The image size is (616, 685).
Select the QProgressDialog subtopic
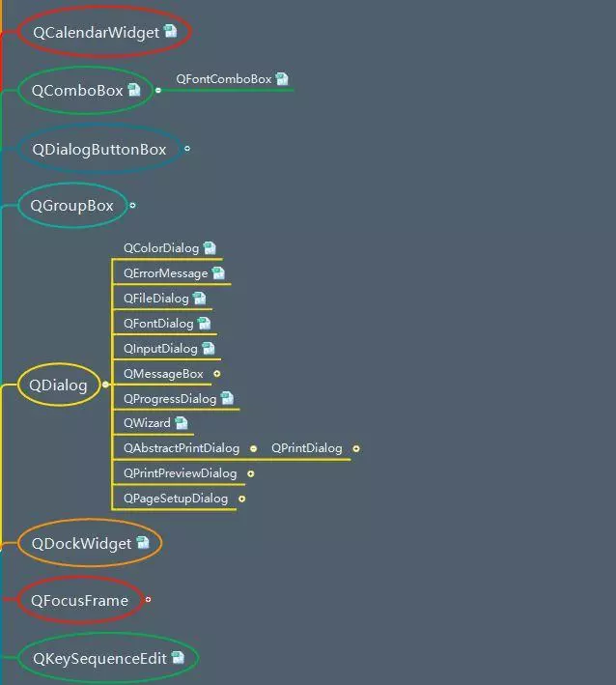tap(170, 399)
